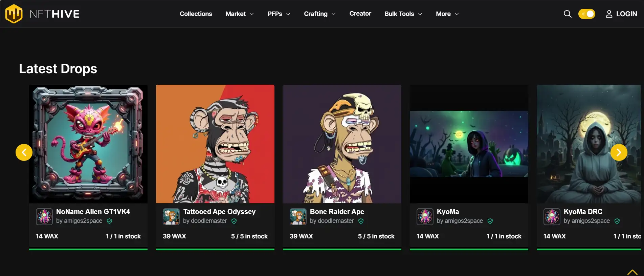
Task: Click the scroll-to-top chevron icon
Action: 632,272
